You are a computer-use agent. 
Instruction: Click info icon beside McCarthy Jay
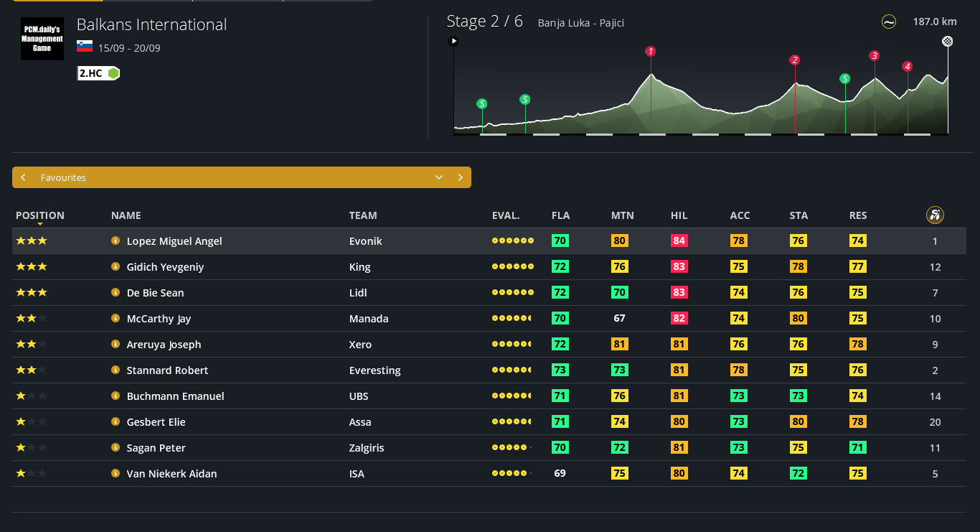coord(116,319)
